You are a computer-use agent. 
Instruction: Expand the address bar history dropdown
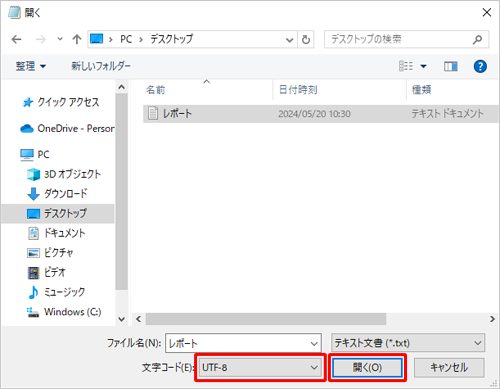click(289, 40)
